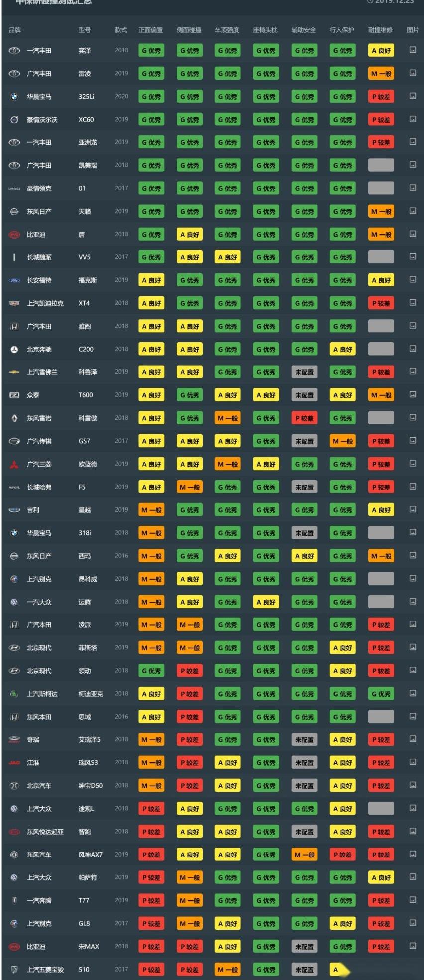Click the 辅助安全 column header

(x=304, y=30)
